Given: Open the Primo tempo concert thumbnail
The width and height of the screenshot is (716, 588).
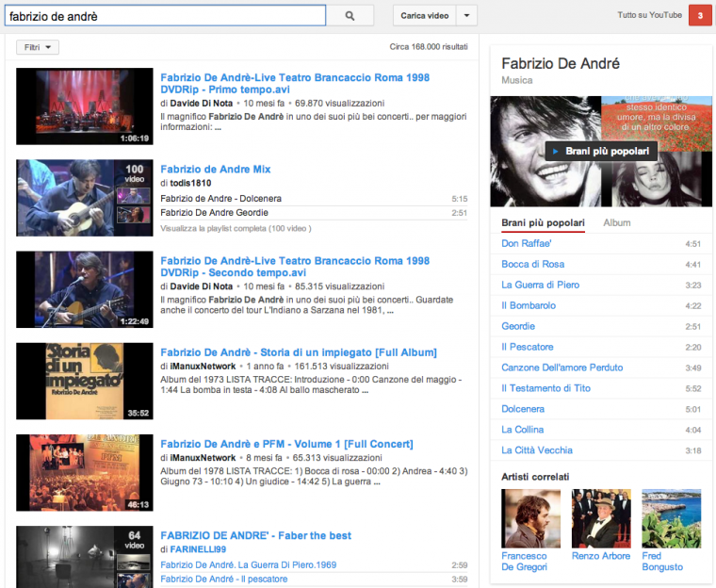Looking at the screenshot, I should 85,106.
